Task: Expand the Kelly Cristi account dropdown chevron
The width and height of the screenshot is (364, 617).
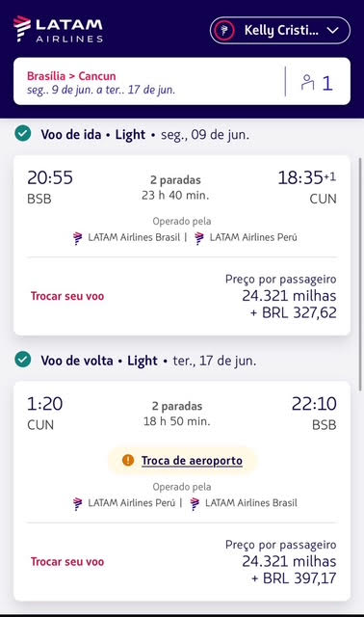Action: (333, 30)
